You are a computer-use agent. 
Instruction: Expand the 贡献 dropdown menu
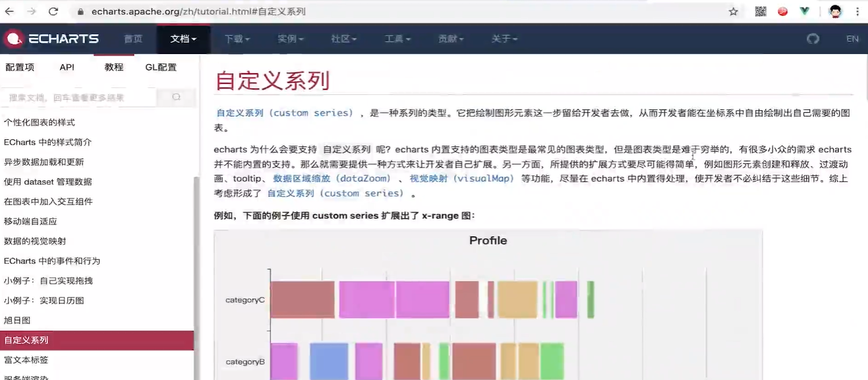tap(451, 39)
